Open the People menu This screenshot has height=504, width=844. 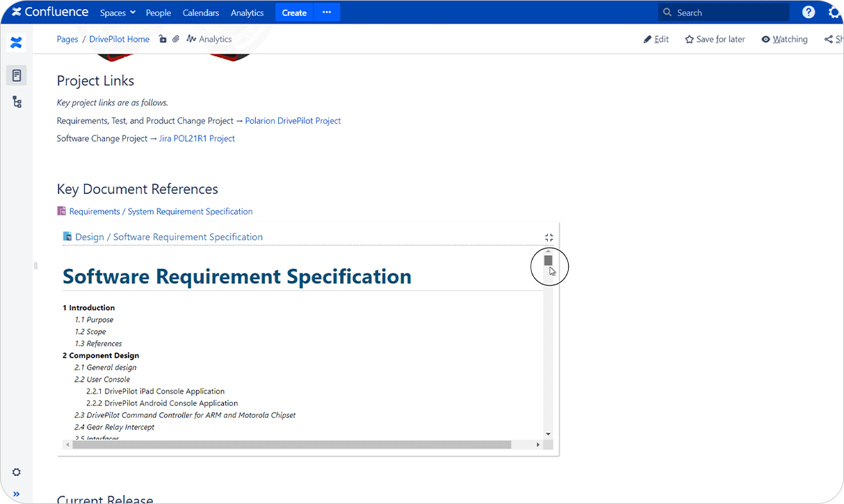coord(158,12)
